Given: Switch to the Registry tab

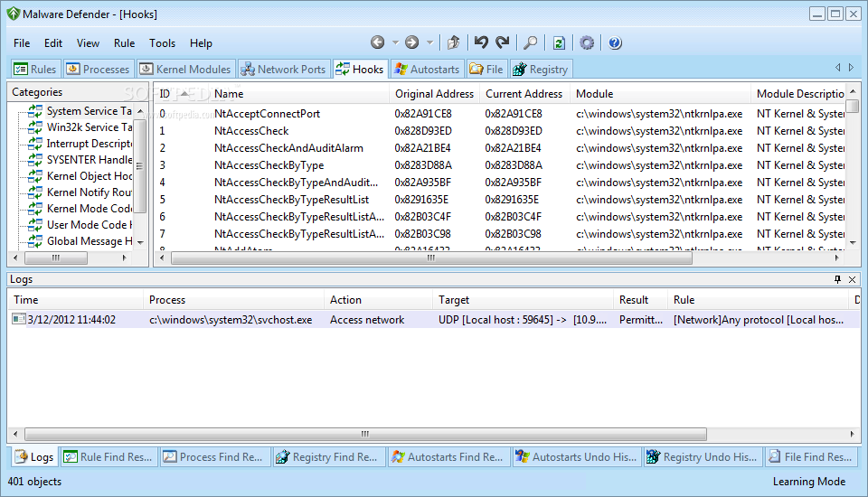Looking at the screenshot, I should click(541, 70).
